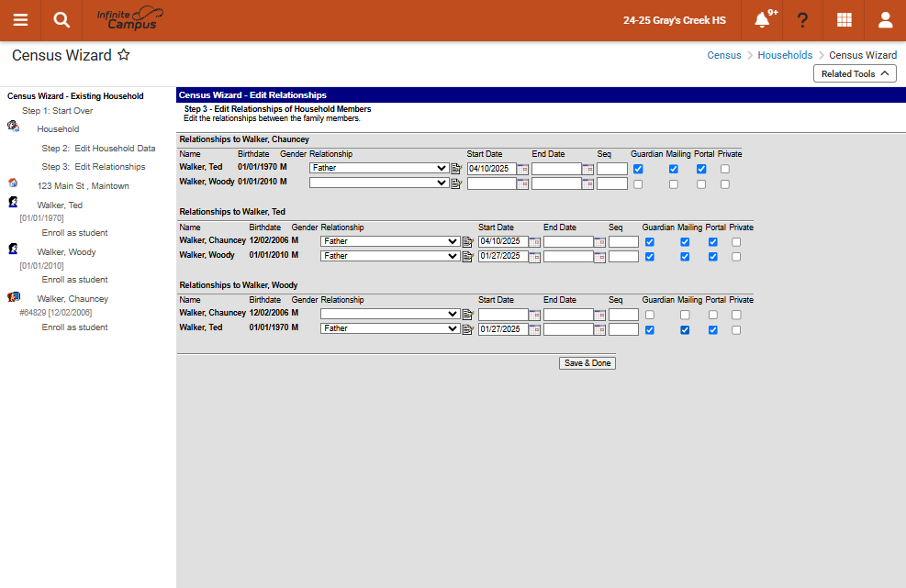Image resolution: width=906 pixels, height=588 pixels.
Task: Collapse the Related Tools menu
Action: point(855,73)
